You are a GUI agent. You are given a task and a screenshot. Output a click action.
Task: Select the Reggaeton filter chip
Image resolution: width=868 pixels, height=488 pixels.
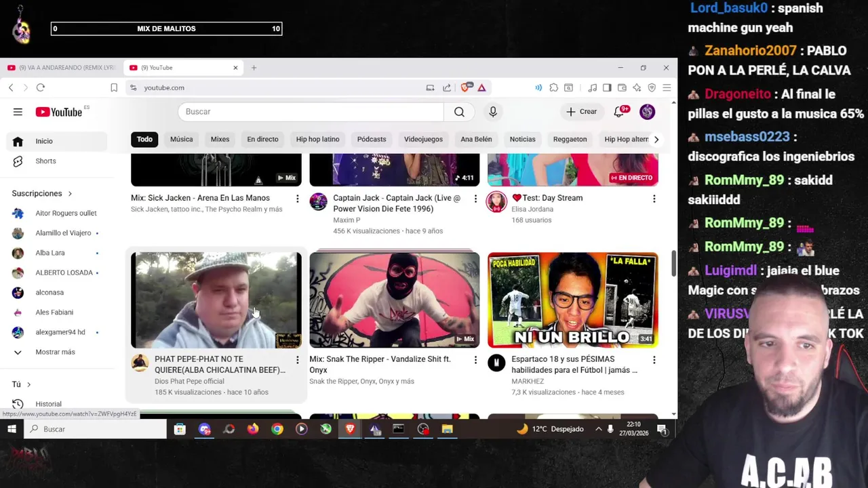570,139
